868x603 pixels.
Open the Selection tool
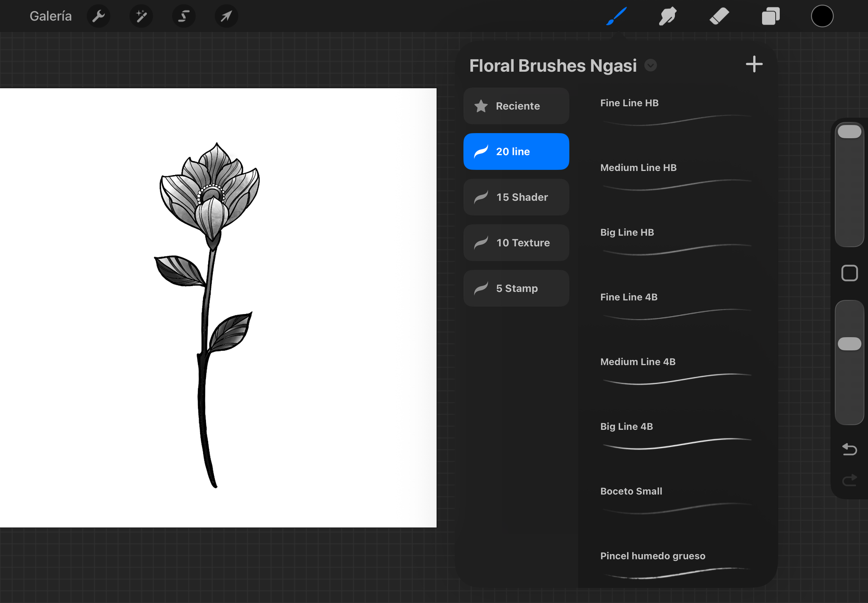184,16
